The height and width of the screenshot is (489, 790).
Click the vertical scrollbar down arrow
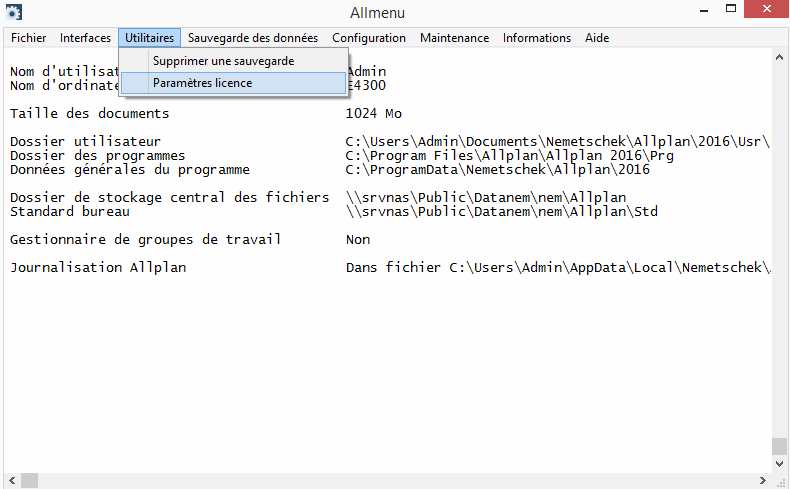click(x=779, y=464)
